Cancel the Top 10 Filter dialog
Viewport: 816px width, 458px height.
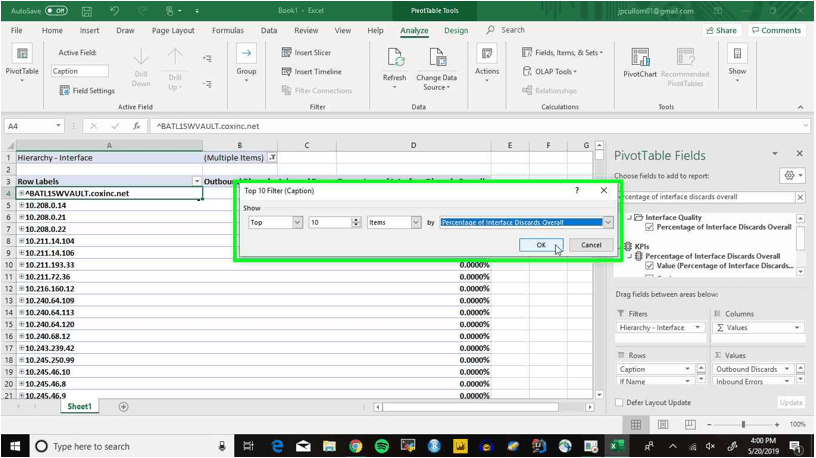[x=591, y=245]
